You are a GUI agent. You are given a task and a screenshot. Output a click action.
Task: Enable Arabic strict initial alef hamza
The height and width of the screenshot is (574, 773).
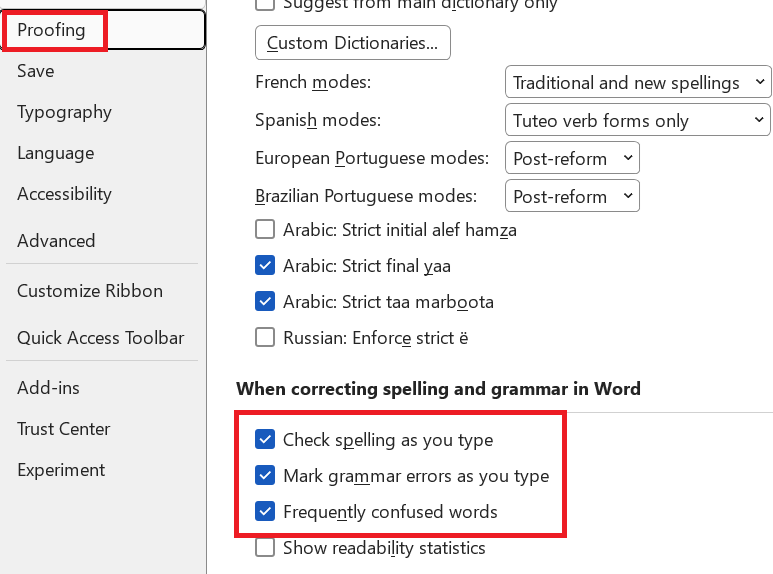coord(265,229)
